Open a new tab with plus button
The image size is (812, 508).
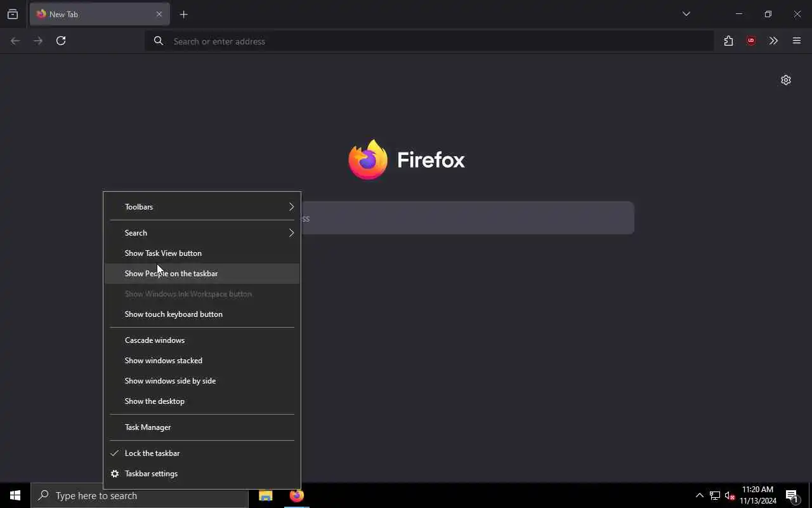[x=183, y=14]
